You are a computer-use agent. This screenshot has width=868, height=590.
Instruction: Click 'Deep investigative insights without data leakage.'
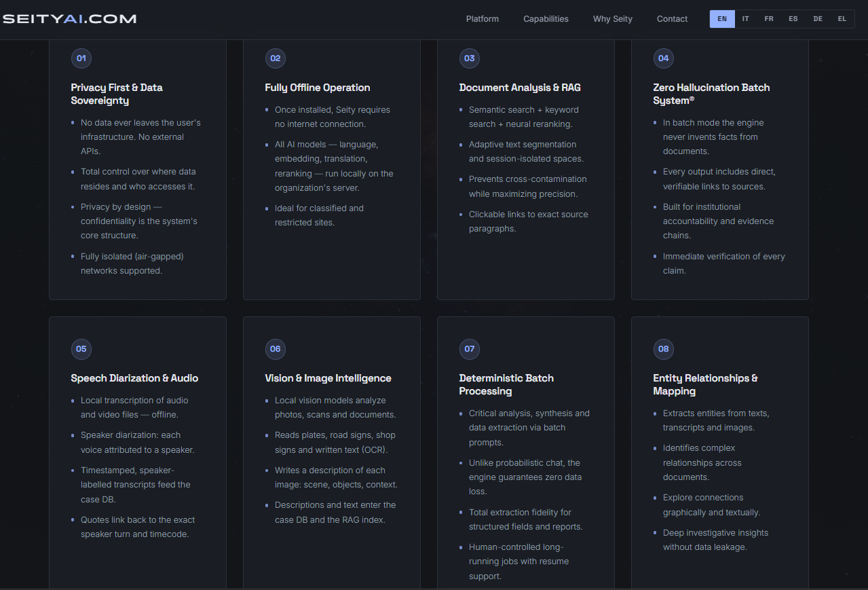pyautogui.click(x=715, y=540)
